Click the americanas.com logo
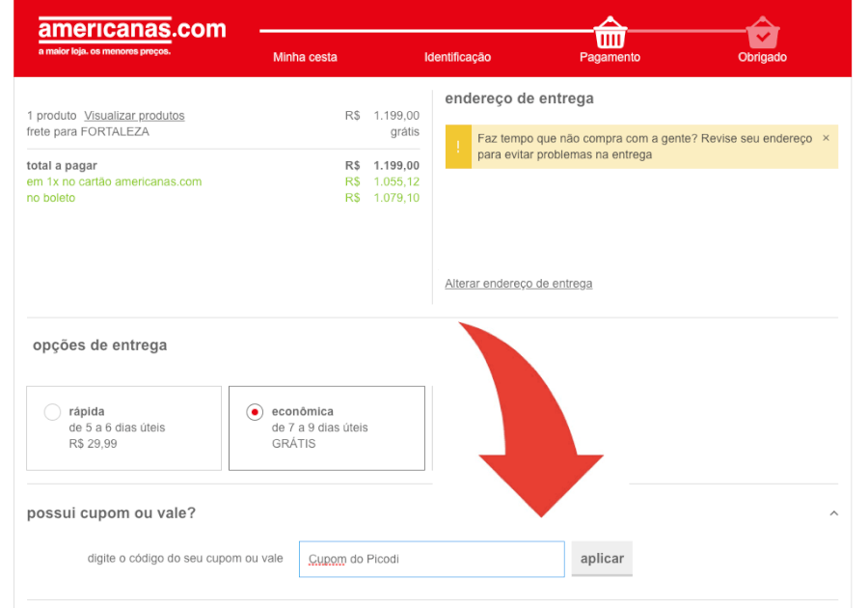Viewport: 868px width, 608px height. 131,30
